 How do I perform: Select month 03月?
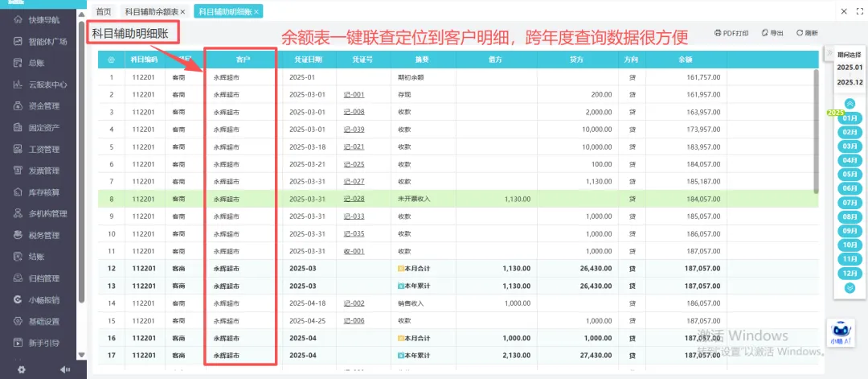click(850, 146)
